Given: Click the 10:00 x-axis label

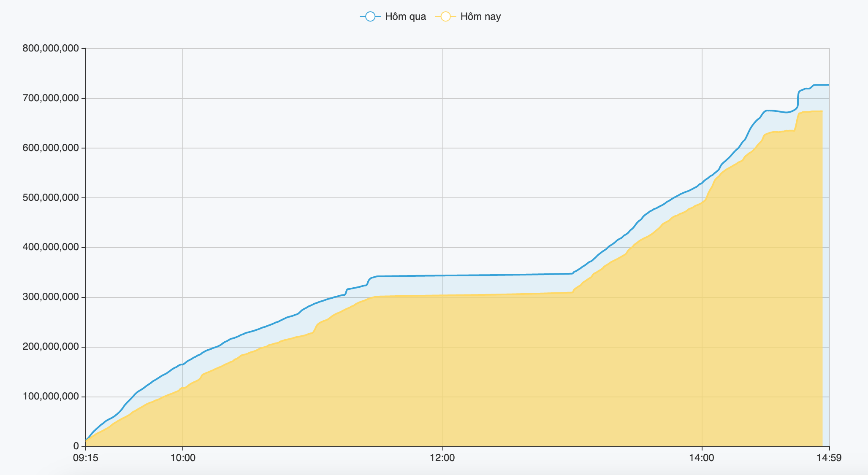Looking at the screenshot, I should tap(183, 458).
